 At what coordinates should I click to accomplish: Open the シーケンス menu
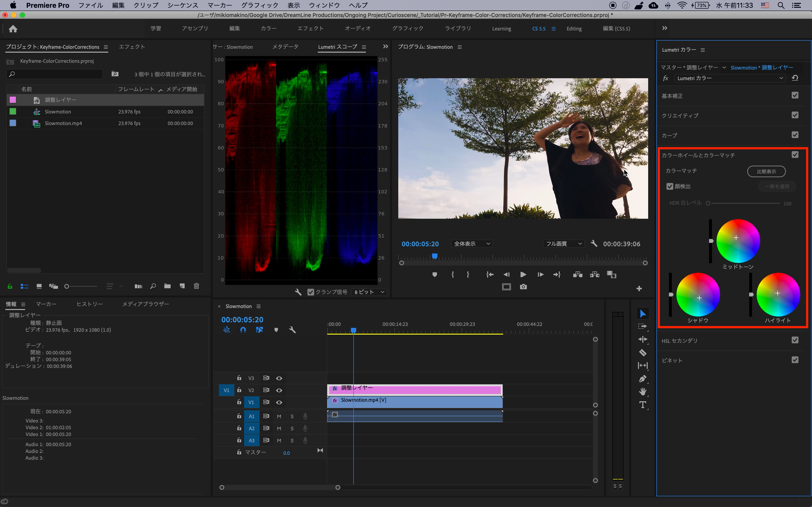click(x=182, y=5)
